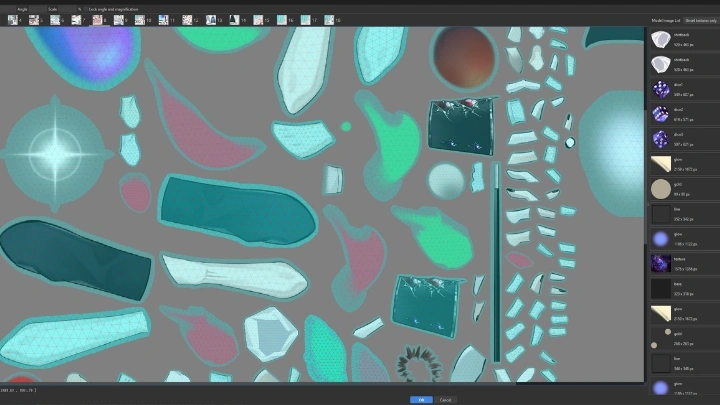Switch to texture atlas page 18
Viewport: 720px width, 405px height.
click(331, 20)
